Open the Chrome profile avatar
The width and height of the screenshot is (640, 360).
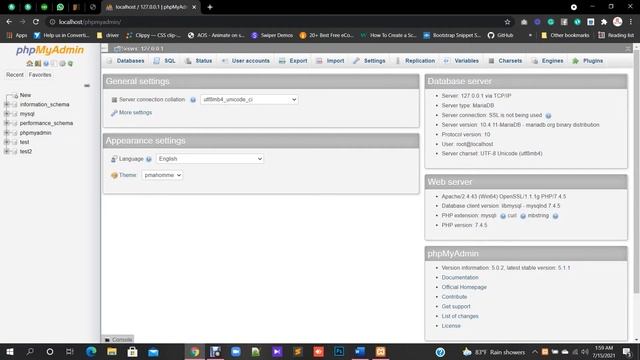[x=618, y=22]
